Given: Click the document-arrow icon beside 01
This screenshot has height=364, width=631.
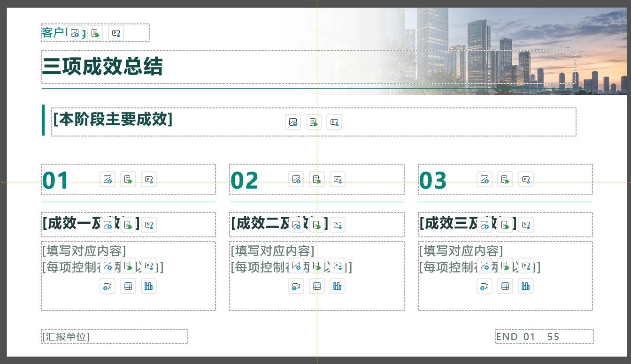Looking at the screenshot, I should 128,179.
